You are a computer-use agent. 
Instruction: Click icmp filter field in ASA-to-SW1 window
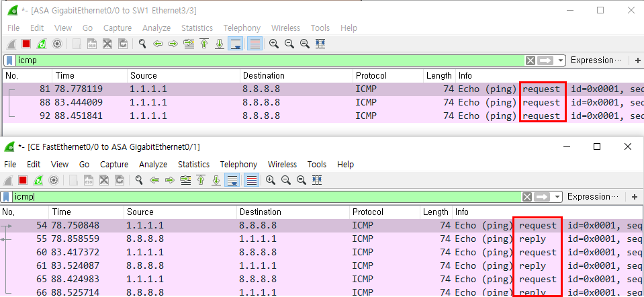pyautogui.click(x=270, y=60)
